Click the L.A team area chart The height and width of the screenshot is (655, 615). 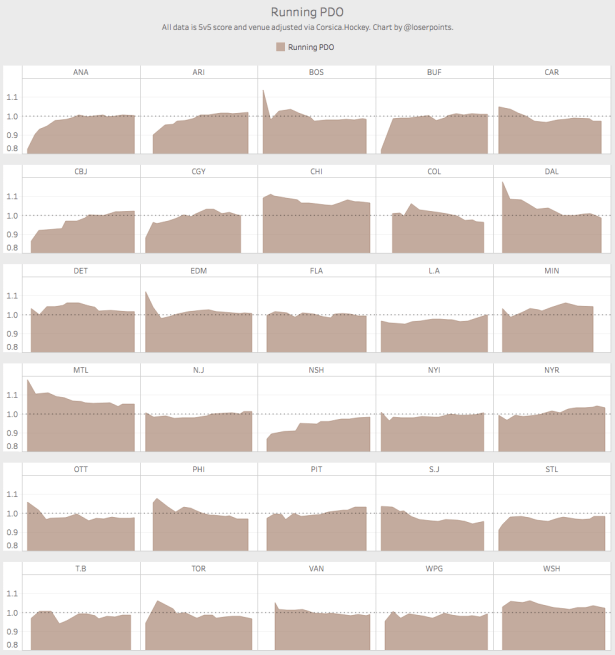(x=434, y=336)
